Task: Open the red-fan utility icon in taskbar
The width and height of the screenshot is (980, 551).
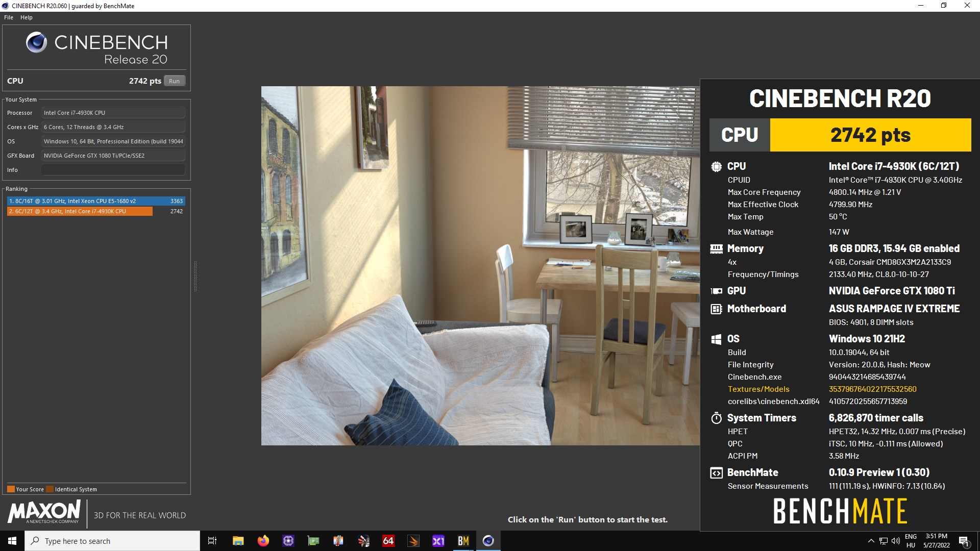Action: click(x=363, y=541)
